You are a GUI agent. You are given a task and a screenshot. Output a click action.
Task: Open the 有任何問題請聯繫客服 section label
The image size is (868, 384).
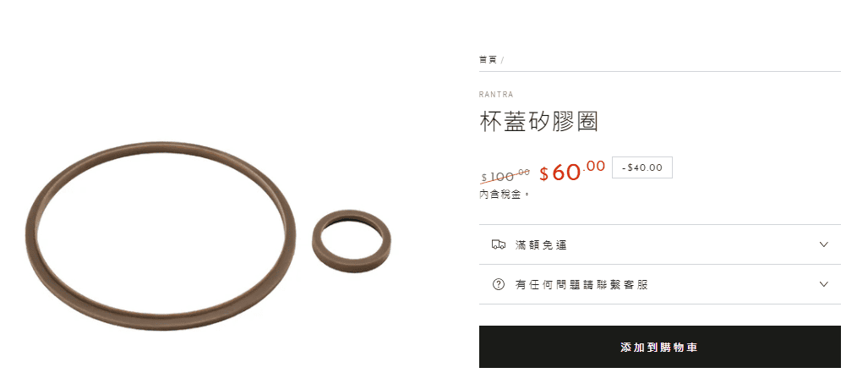(581, 285)
